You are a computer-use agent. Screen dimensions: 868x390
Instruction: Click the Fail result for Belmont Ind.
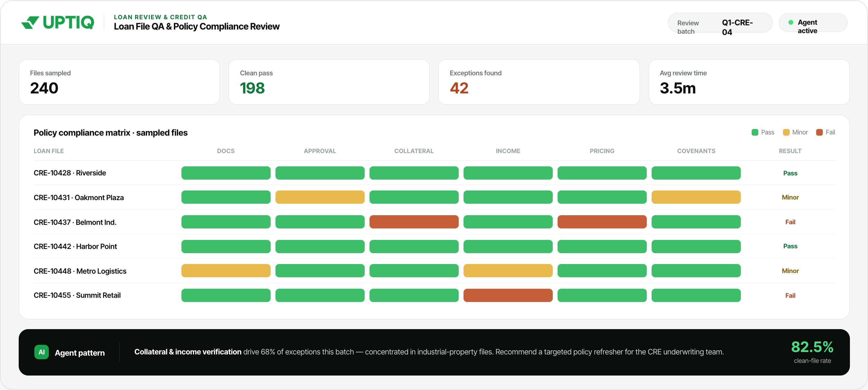[x=790, y=222]
